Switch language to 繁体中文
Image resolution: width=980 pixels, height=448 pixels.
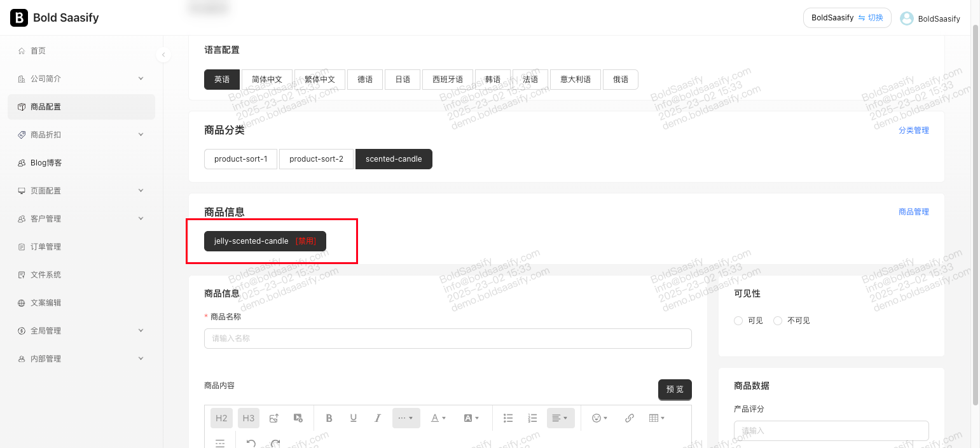320,80
